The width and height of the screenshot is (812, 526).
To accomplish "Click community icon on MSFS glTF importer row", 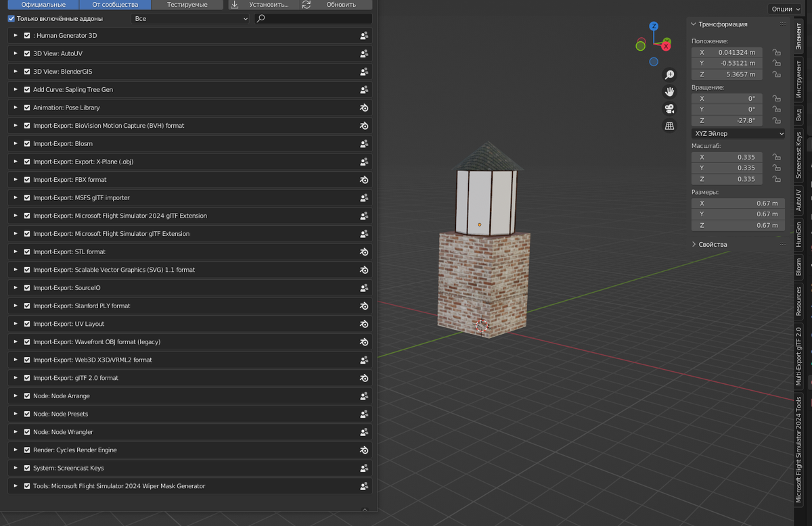I will [364, 197].
